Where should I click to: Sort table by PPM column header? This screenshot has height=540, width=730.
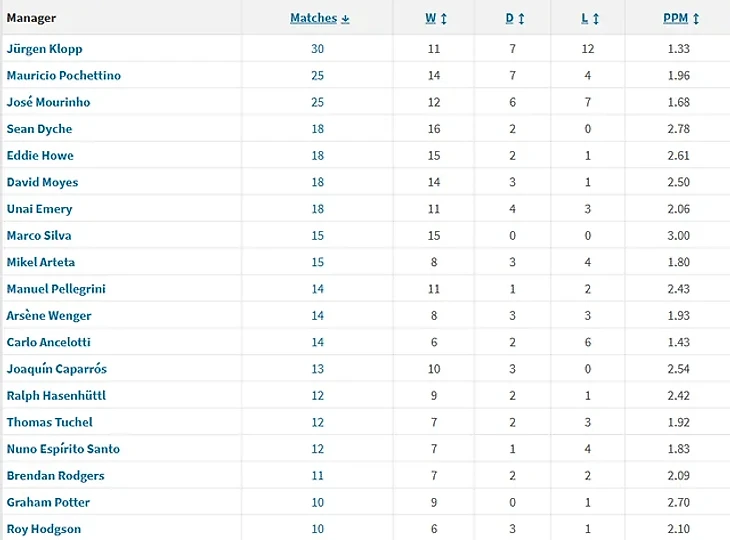681,18
